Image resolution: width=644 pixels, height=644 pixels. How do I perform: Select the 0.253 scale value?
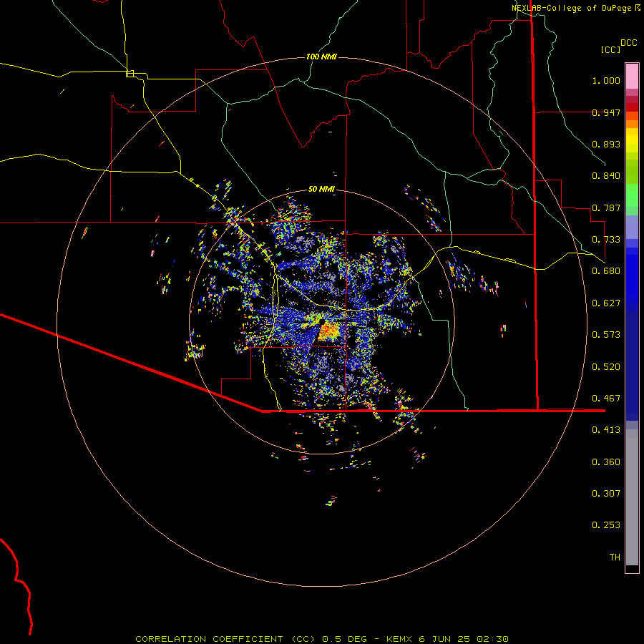click(x=606, y=525)
